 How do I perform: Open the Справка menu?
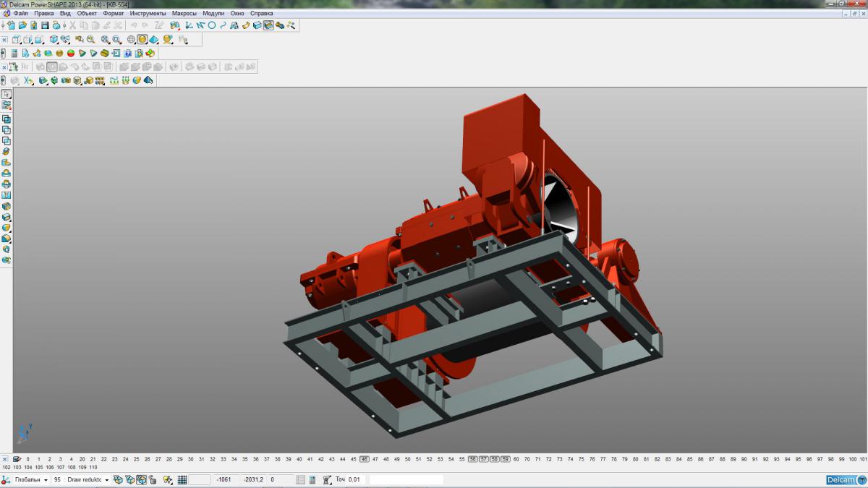[262, 13]
